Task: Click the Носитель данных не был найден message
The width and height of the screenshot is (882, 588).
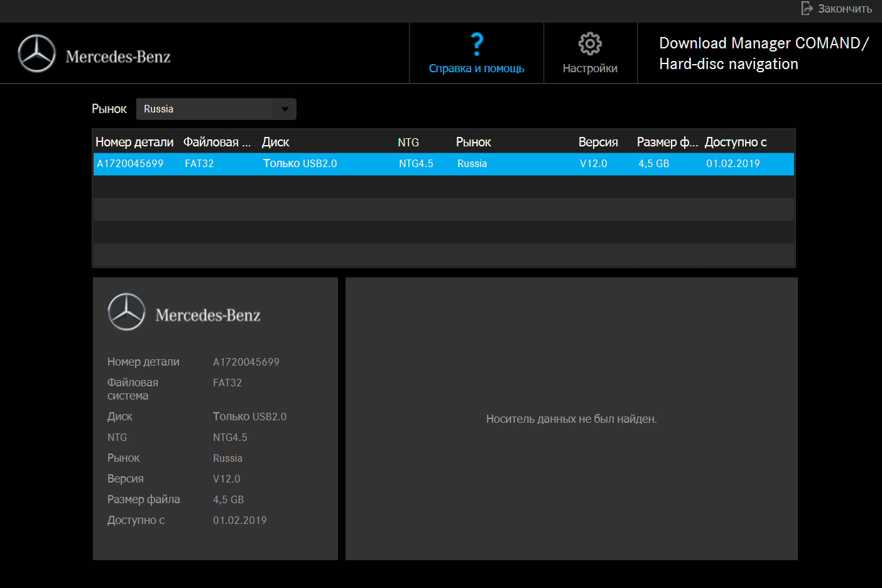Action: 571,419
